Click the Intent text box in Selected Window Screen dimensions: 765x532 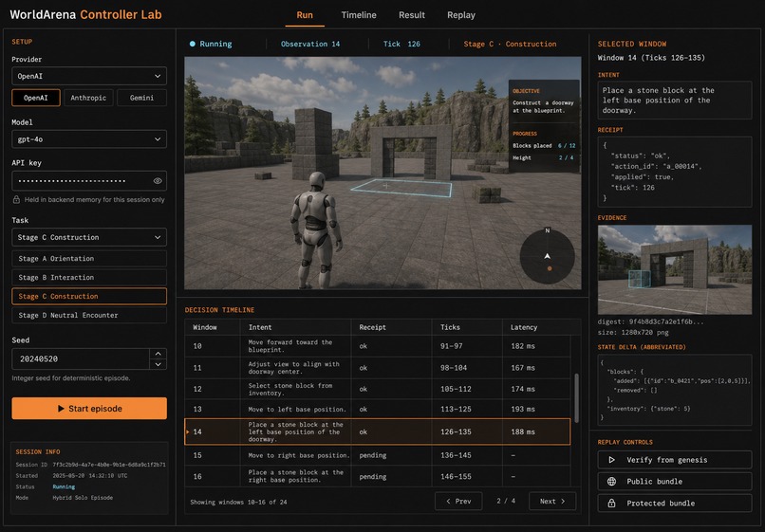[675, 101]
